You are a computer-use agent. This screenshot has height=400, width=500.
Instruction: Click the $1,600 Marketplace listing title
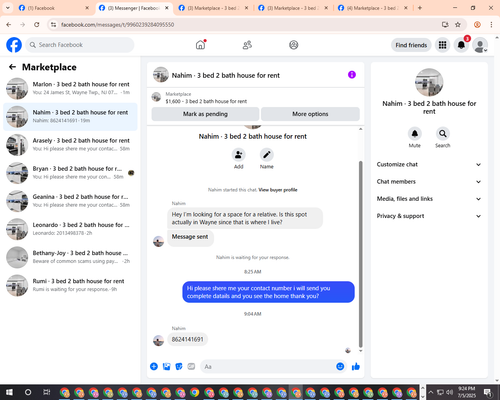206,101
